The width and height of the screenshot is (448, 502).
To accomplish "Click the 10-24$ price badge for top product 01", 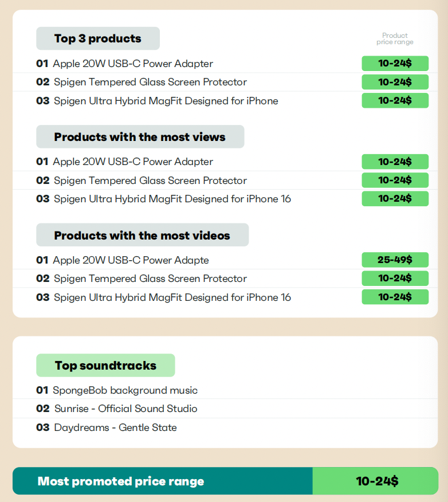I will coord(395,64).
